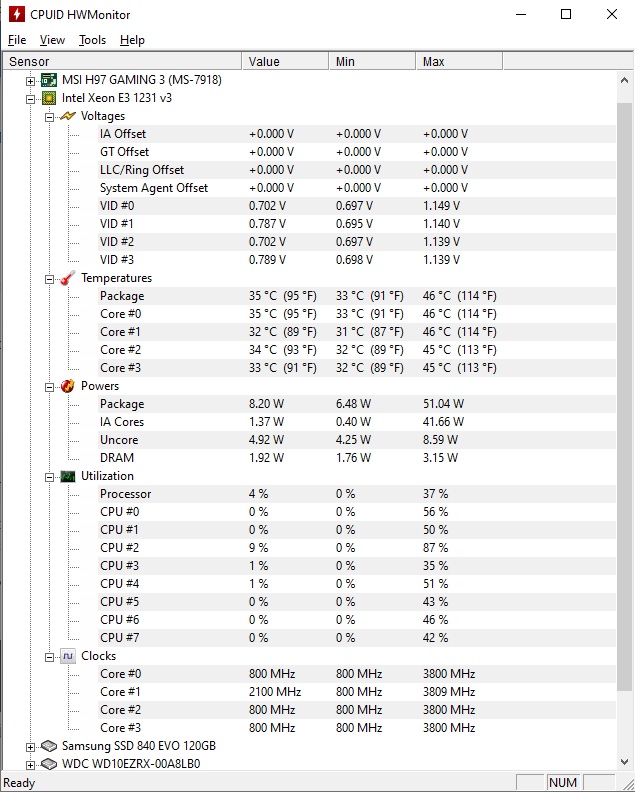Click the thermometer Temperatures icon
635x792 pixels.
(x=68, y=278)
